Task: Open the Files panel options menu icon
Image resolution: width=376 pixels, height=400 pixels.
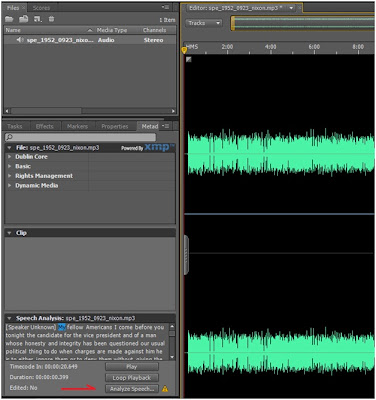Action: coord(165,7)
